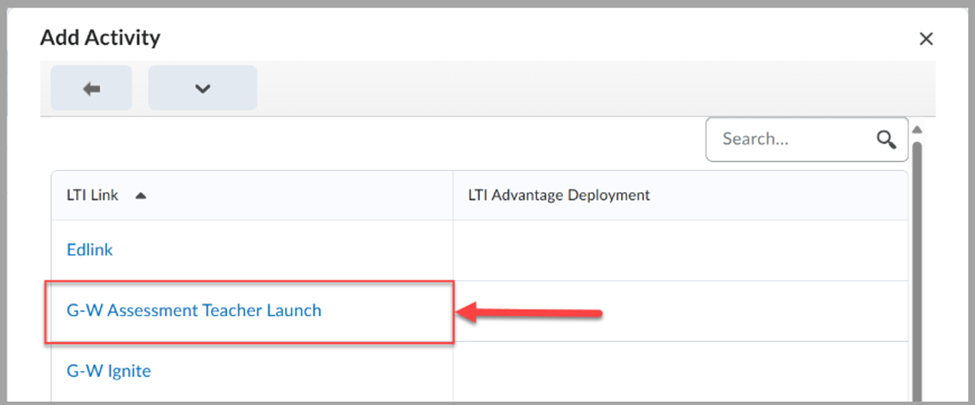Select Edlink row's deployment cell

click(x=680, y=250)
